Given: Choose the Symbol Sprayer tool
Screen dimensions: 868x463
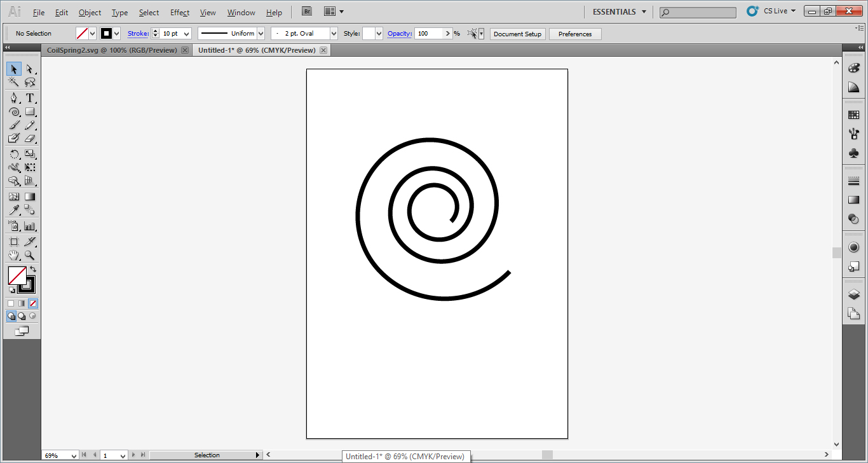Looking at the screenshot, I should point(14,226).
